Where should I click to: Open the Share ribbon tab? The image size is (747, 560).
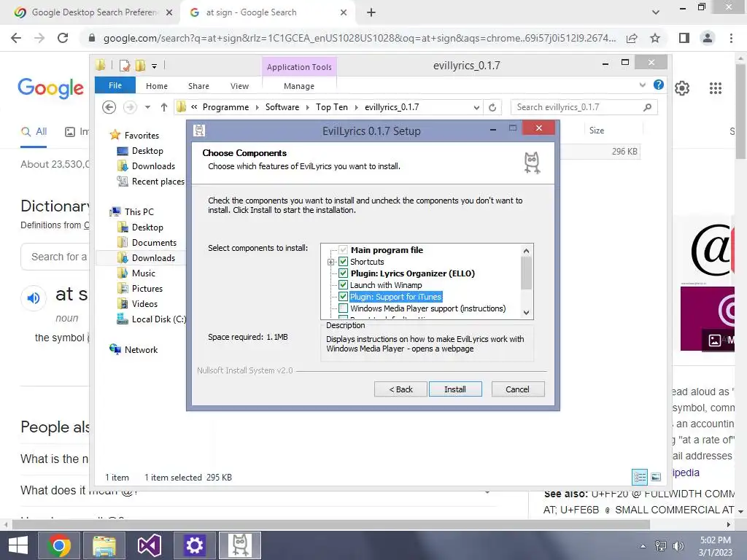[x=198, y=86]
